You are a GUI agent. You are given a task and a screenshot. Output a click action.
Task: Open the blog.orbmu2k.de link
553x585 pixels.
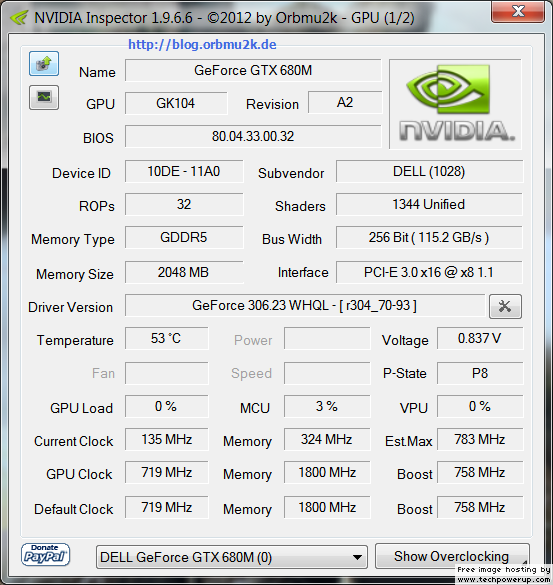coord(202,45)
